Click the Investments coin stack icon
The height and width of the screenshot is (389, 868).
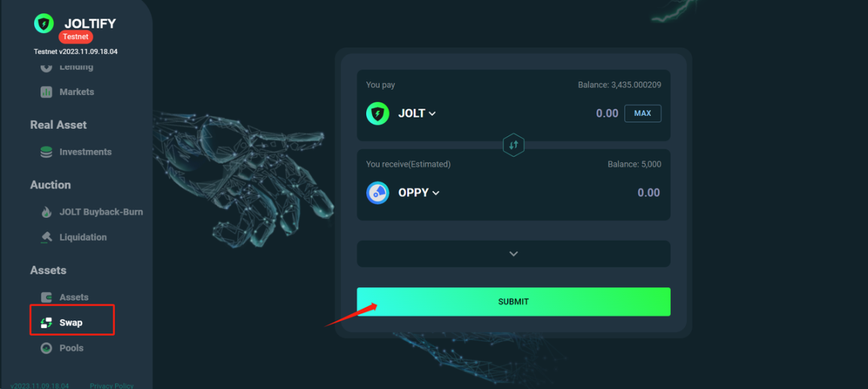tap(47, 152)
